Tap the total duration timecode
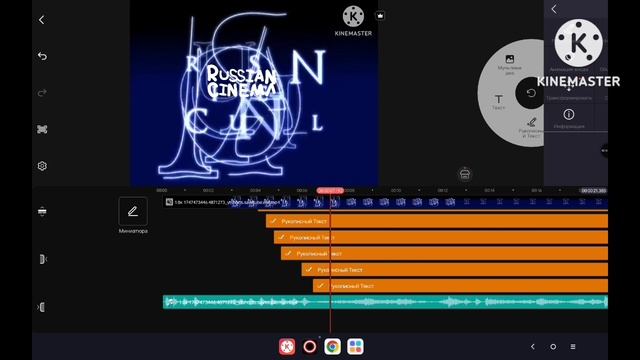This screenshot has height=360, width=640. click(x=593, y=191)
